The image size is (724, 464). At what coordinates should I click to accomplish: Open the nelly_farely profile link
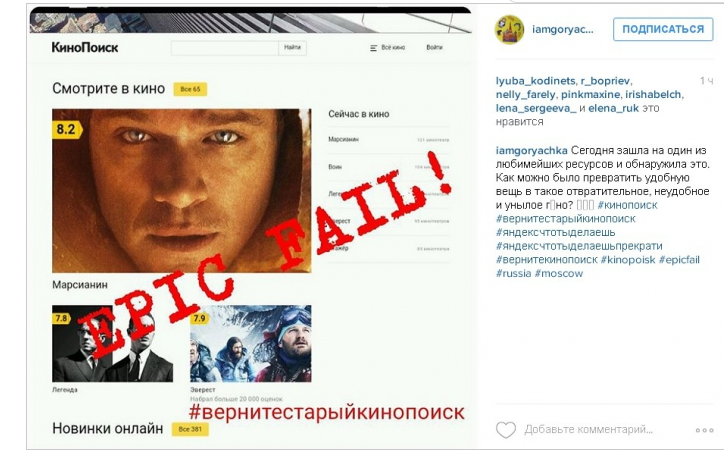[525, 95]
